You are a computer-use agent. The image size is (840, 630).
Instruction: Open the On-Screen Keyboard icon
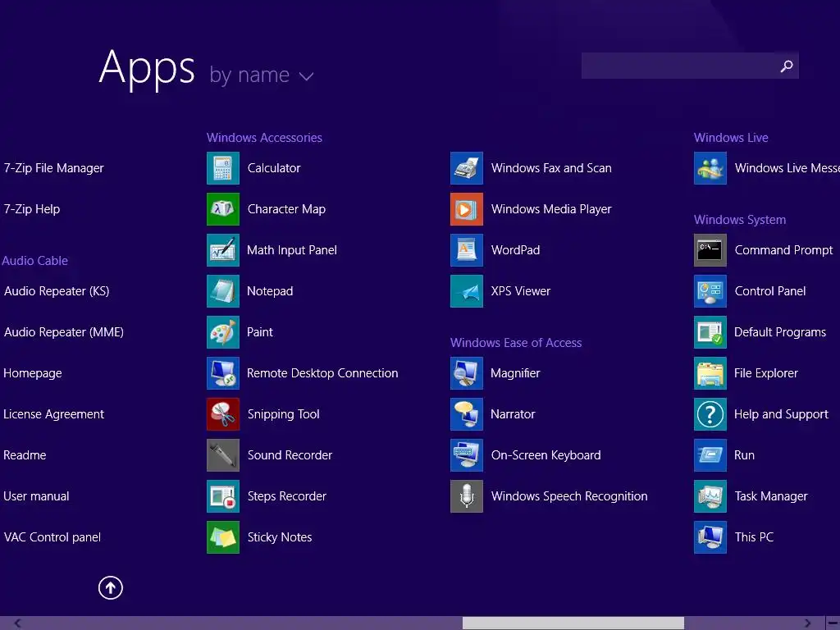(467, 455)
